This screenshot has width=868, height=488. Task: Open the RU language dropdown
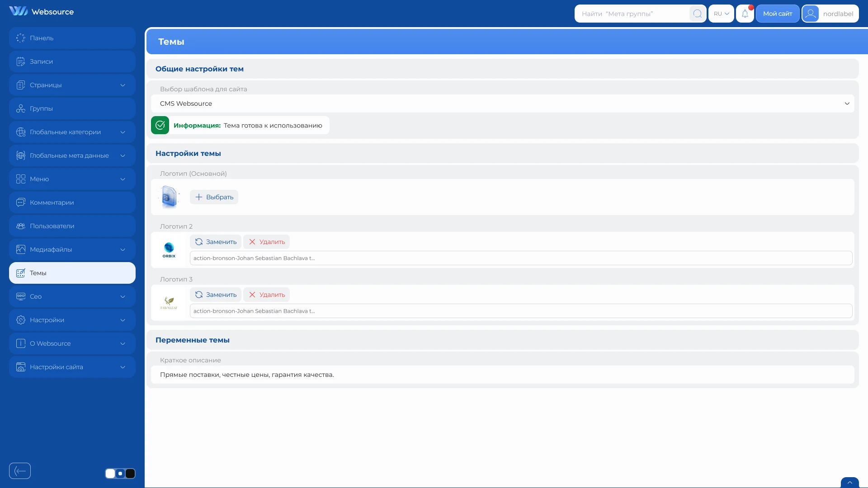point(721,14)
